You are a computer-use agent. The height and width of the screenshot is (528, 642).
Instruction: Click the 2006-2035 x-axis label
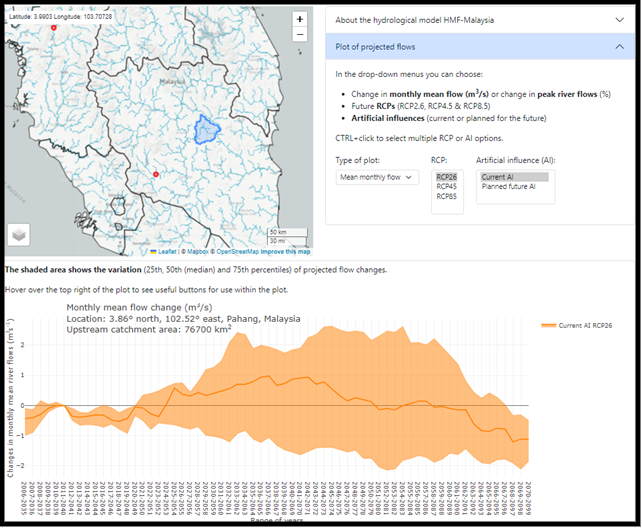[24, 499]
